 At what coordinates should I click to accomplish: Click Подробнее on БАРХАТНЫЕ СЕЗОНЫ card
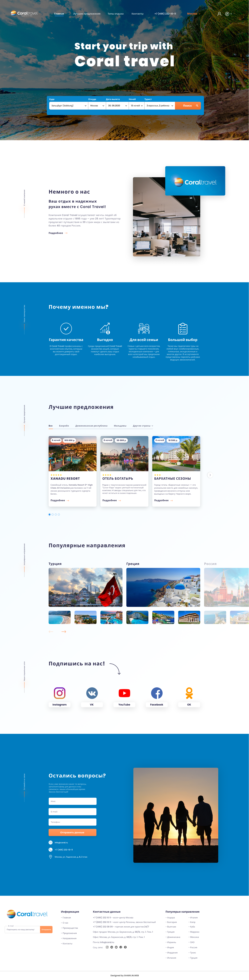pyautogui.click(x=163, y=500)
